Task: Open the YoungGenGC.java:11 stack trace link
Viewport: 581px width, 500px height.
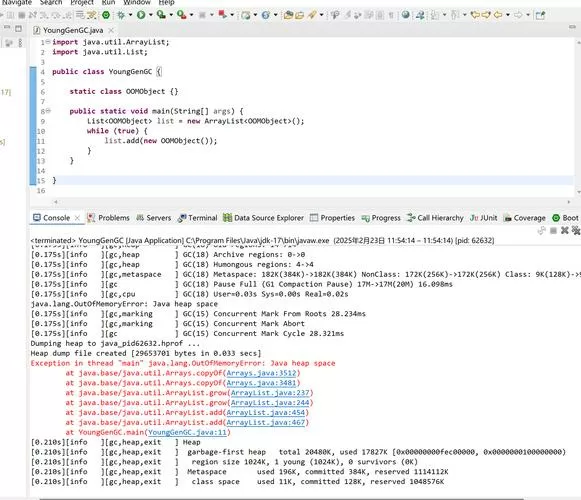Action: [187, 432]
